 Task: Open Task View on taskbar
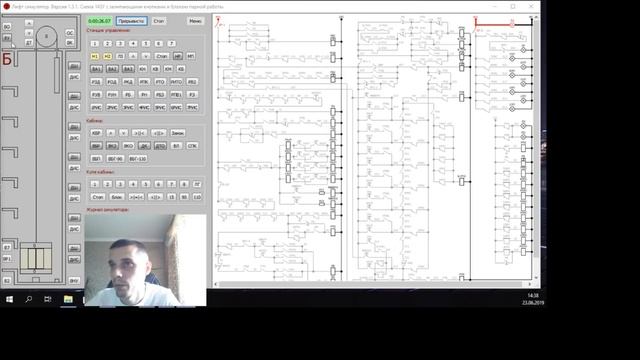coord(48,299)
